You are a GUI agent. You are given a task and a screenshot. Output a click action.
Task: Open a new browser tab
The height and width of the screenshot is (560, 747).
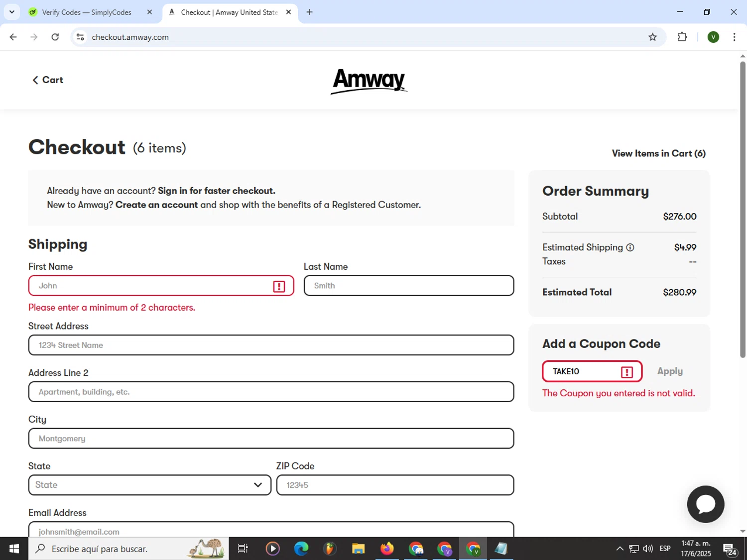point(309,12)
